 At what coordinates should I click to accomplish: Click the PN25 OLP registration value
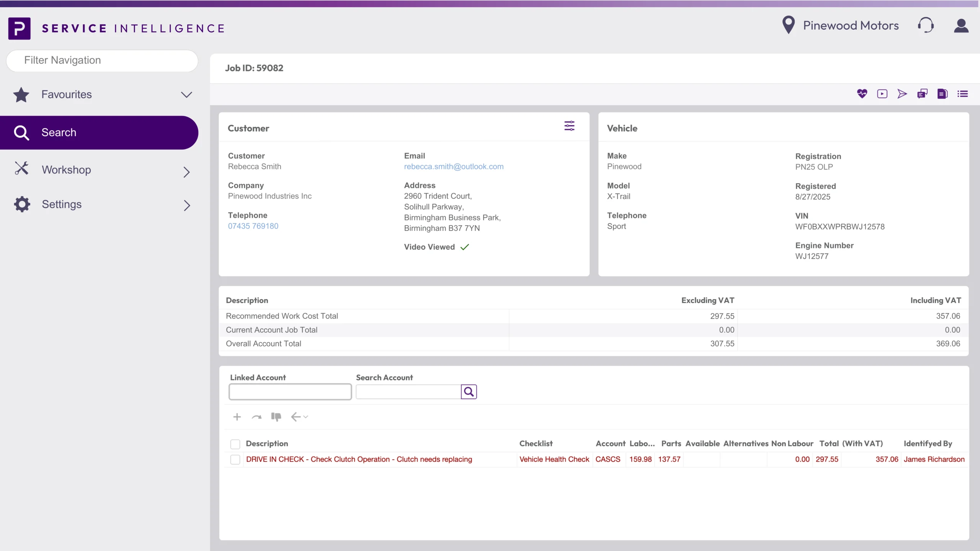pos(814,167)
